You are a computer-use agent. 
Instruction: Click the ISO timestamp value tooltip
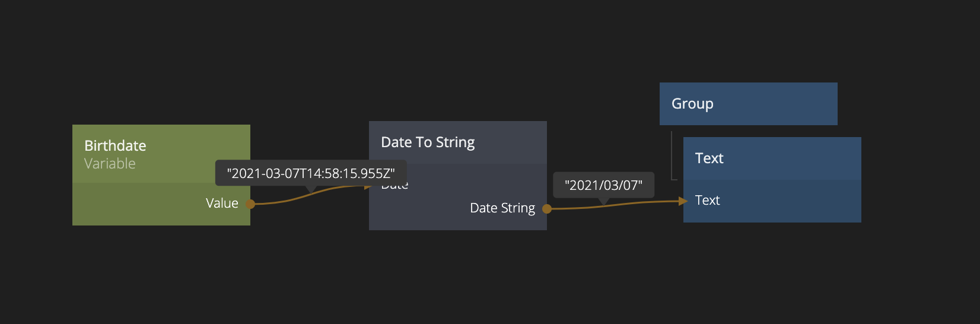click(310, 173)
